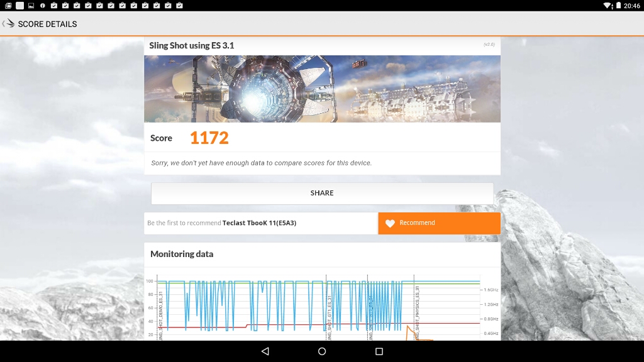This screenshot has height=362, width=644.
Task: Tap the Teclast TbooK 11(E5A3) device name
Action: [259, 223]
